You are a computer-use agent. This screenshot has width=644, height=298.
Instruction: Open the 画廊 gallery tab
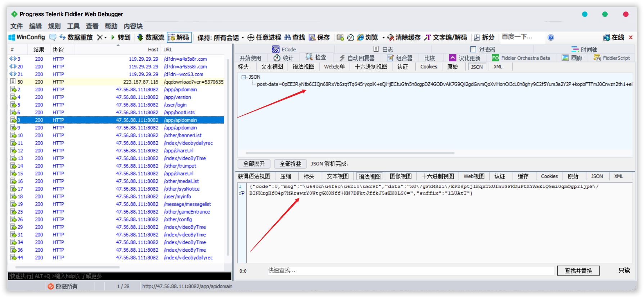572,58
